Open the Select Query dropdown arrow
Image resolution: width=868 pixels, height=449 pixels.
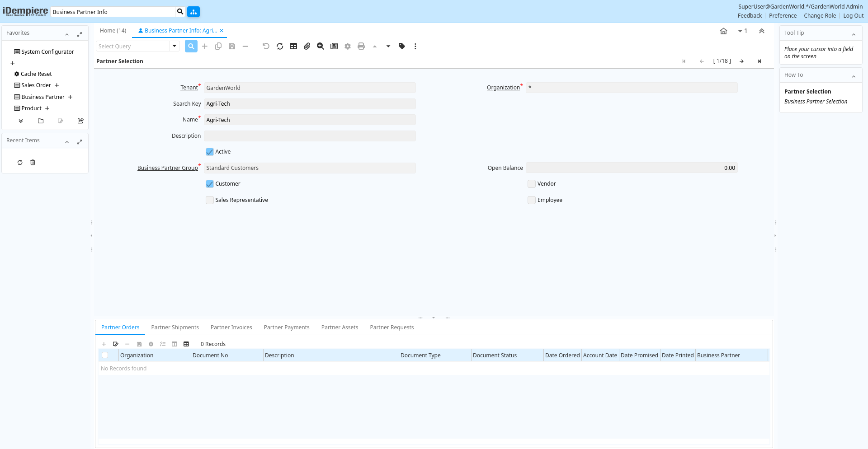pos(175,46)
